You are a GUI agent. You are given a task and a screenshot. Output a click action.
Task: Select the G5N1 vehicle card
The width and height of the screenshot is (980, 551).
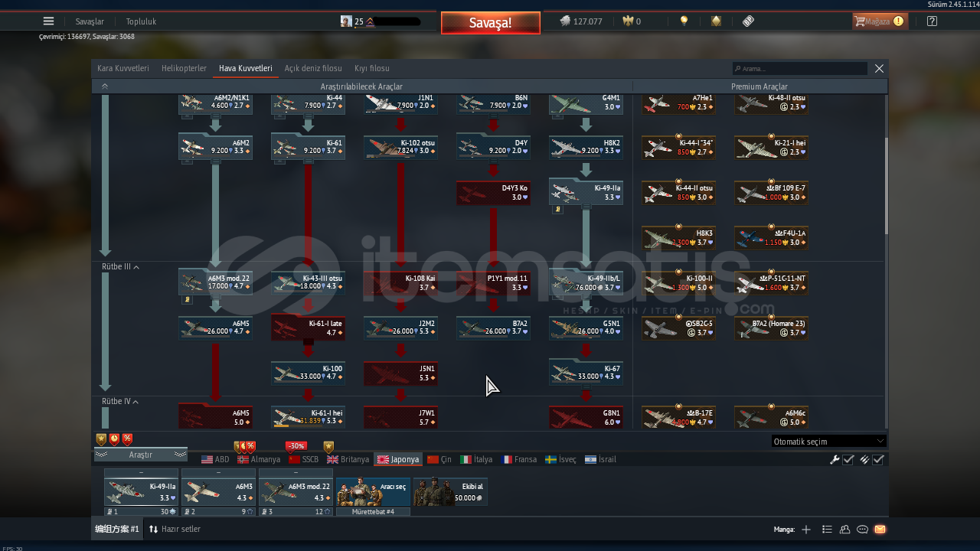586,328
